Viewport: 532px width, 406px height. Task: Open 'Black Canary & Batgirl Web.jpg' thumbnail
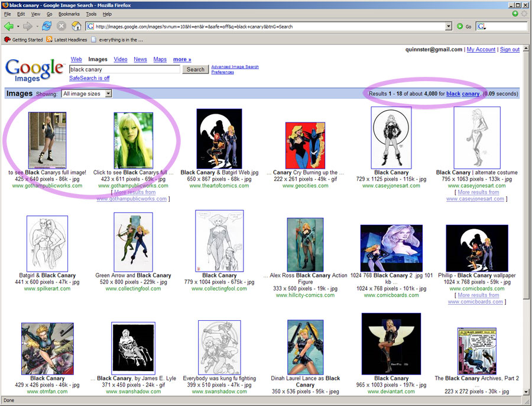[219, 138]
